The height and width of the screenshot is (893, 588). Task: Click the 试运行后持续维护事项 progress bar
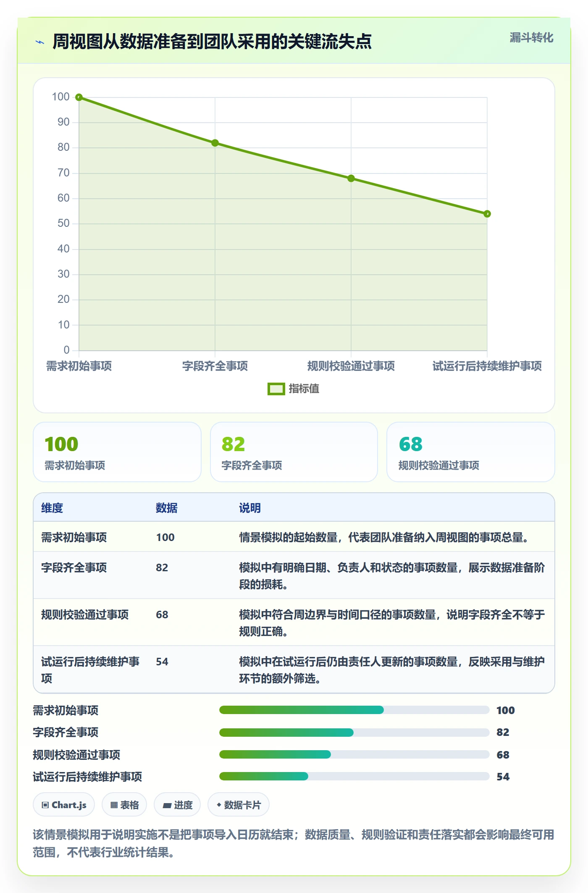[x=354, y=776]
